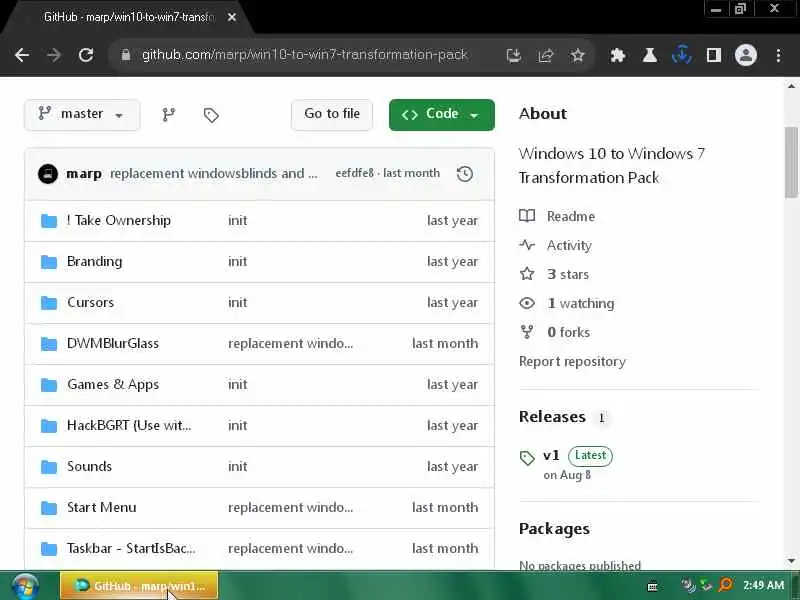Viewport: 800px width, 600px height.
Task: Open the Taskbar - StartIsBack folder
Action: coord(131,548)
